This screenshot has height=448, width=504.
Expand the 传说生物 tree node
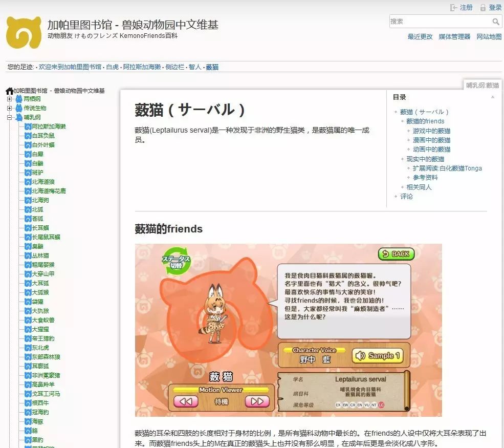click(x=9, y=109)
